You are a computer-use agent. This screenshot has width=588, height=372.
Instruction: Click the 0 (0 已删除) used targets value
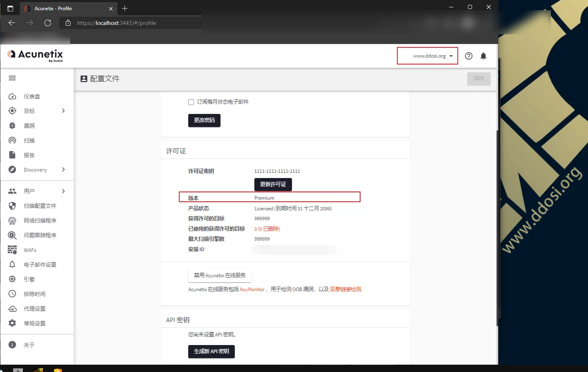pyautogui.click(x=267, y=229)
